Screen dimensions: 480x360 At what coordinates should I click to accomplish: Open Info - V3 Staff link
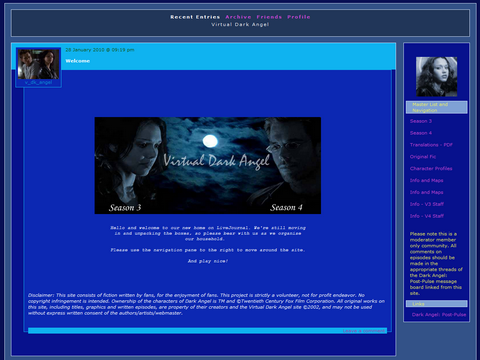[x=427, y=204]
